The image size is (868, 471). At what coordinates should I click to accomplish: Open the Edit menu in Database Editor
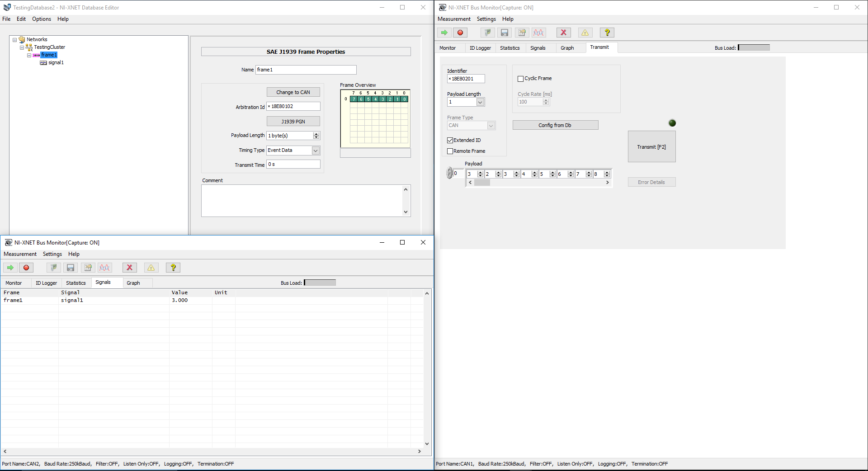point(21,19)
